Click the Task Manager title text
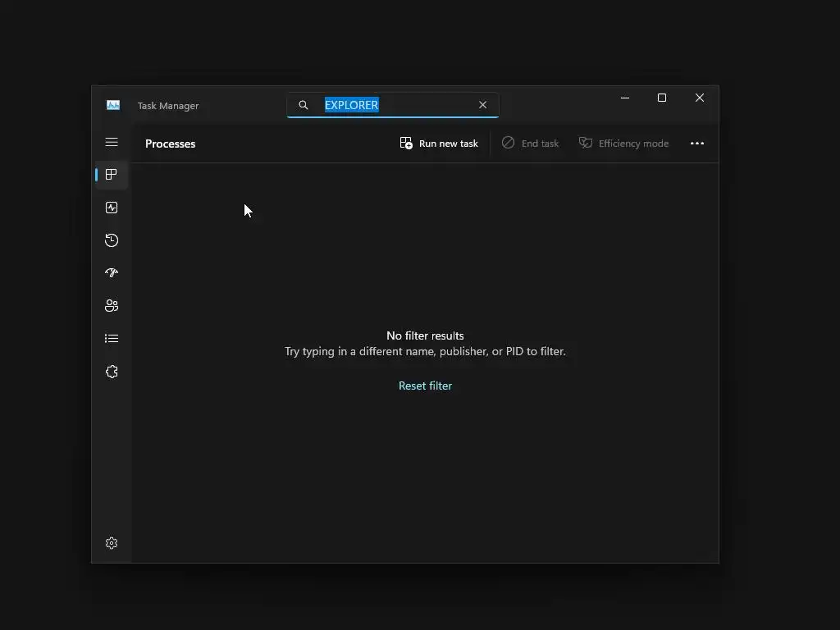The width and height of the screenshot is (840, 630). click(x=168, y=106)
